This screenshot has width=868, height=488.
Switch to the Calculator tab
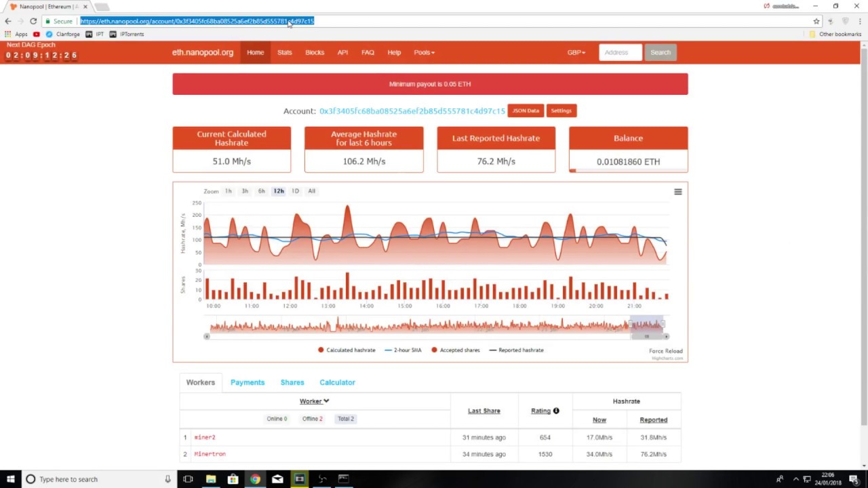click(x=337, y=382)
